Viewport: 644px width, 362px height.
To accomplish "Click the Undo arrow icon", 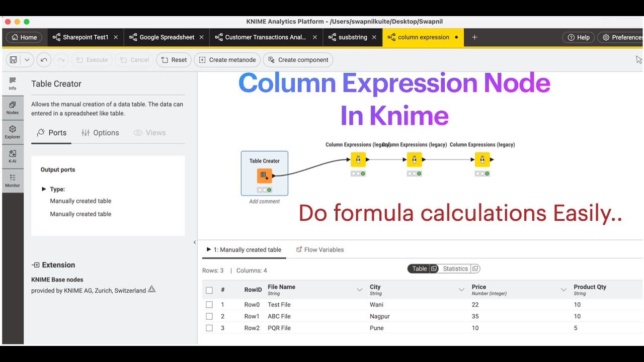I will [44, 60].
